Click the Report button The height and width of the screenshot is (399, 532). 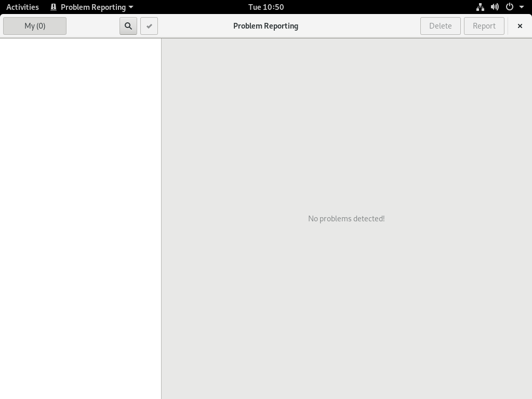click(x=484, y=26)
